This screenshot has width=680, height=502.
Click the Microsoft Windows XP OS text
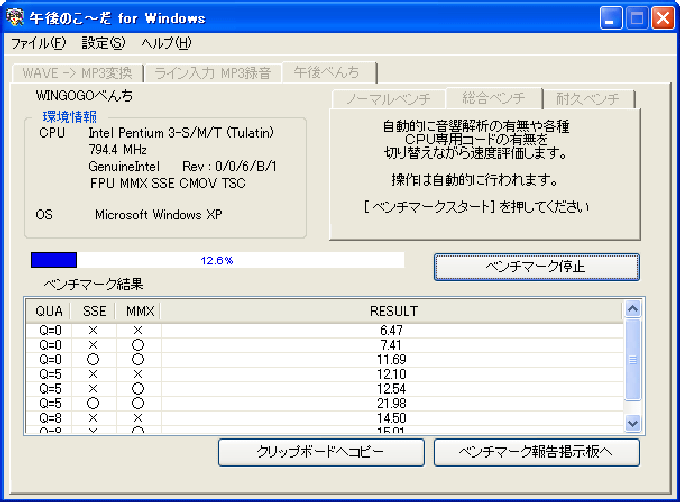point(159,214)
